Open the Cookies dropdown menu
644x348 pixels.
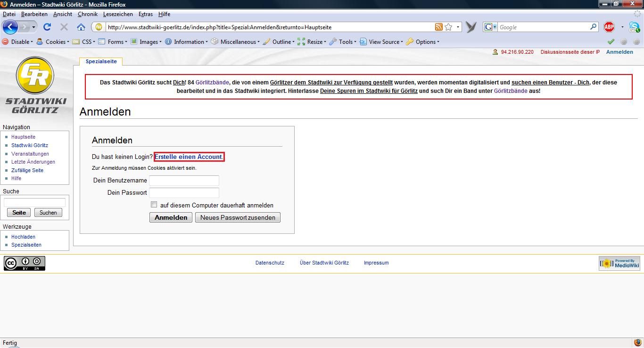pyautogui.click(x=52, y=42)
